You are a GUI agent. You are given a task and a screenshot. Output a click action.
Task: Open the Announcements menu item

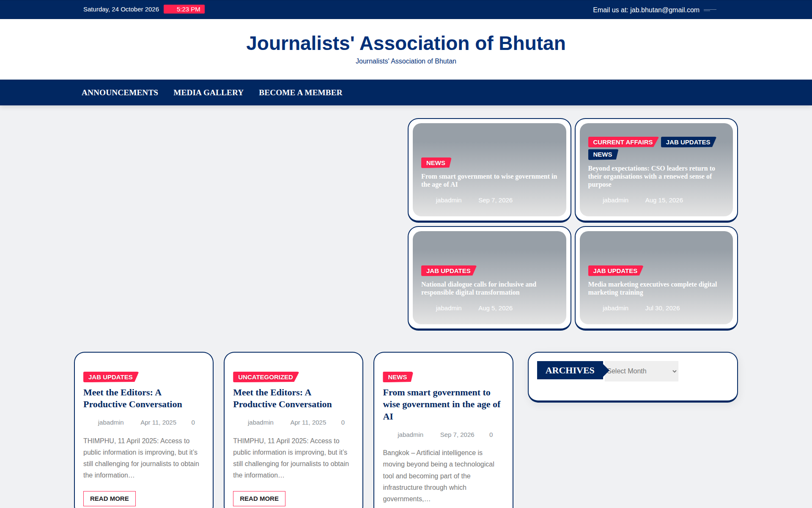pyautogui.click(x=120, y=92)
